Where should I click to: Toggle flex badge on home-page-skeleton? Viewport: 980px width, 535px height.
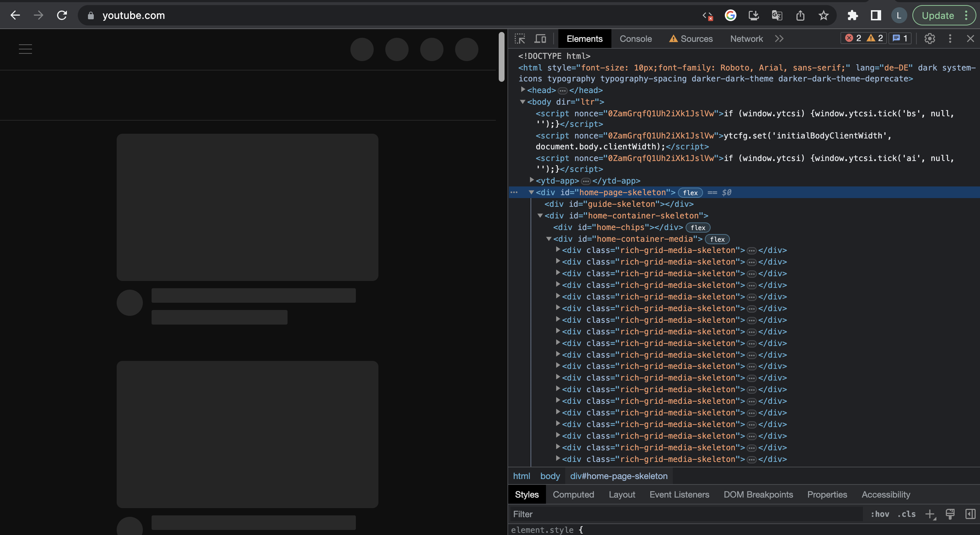[x=690, y=193]
